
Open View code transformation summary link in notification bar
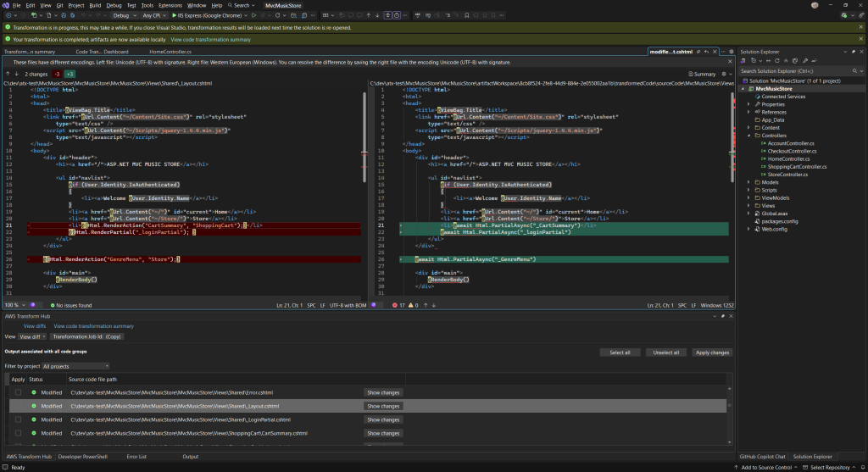(210, 39)
